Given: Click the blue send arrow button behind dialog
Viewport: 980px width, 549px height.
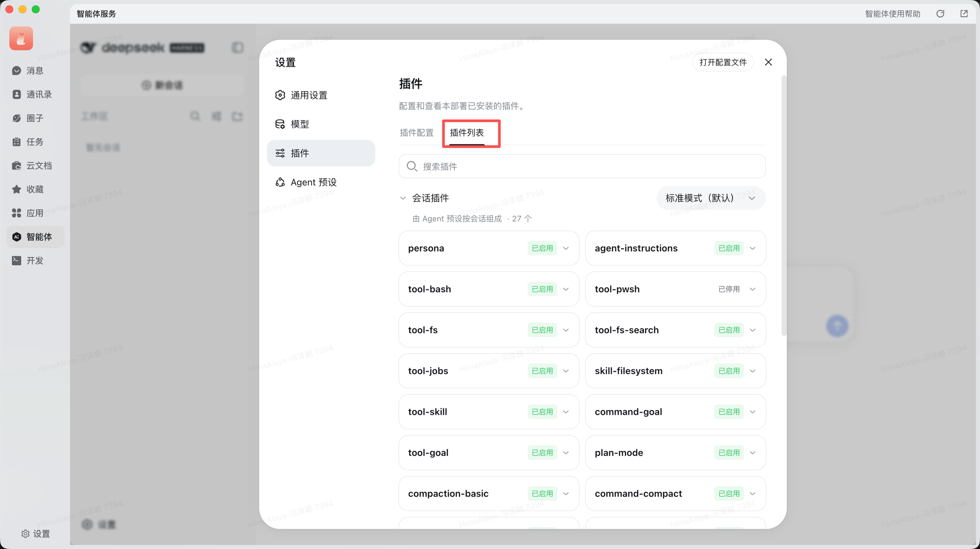Looking at the screenshot, I should (837, 326).
